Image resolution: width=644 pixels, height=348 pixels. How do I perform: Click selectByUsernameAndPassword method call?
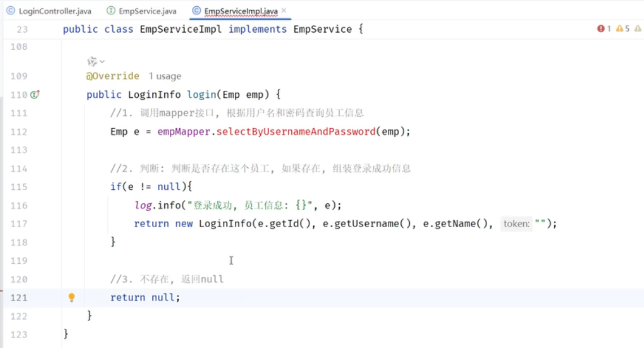(296, 132)
